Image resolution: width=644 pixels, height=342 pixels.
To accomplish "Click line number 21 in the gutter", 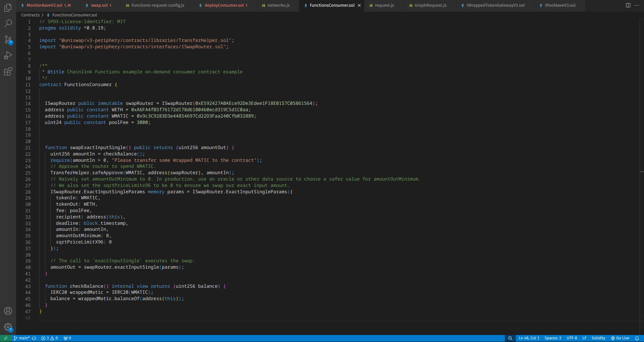I will coord(28,148).
